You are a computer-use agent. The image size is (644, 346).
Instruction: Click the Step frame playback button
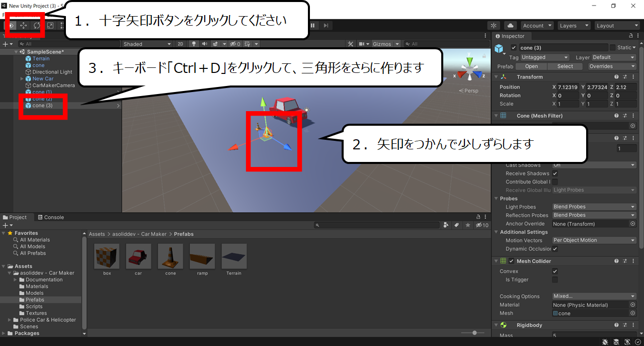click(x=326, y=26)
